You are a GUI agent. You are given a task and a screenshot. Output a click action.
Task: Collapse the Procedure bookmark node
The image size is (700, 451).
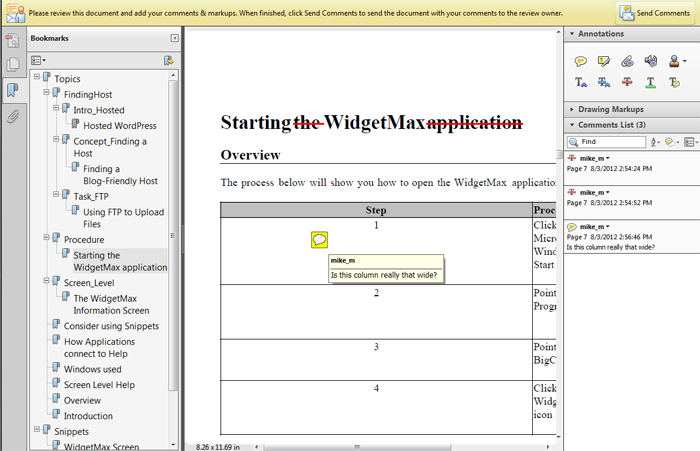[x=46, y=238]
